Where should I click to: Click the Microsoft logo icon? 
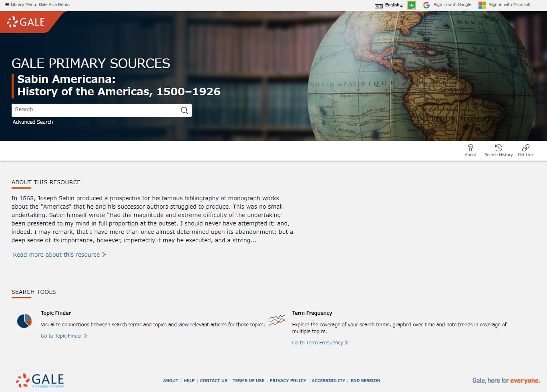tap(482, 5)
